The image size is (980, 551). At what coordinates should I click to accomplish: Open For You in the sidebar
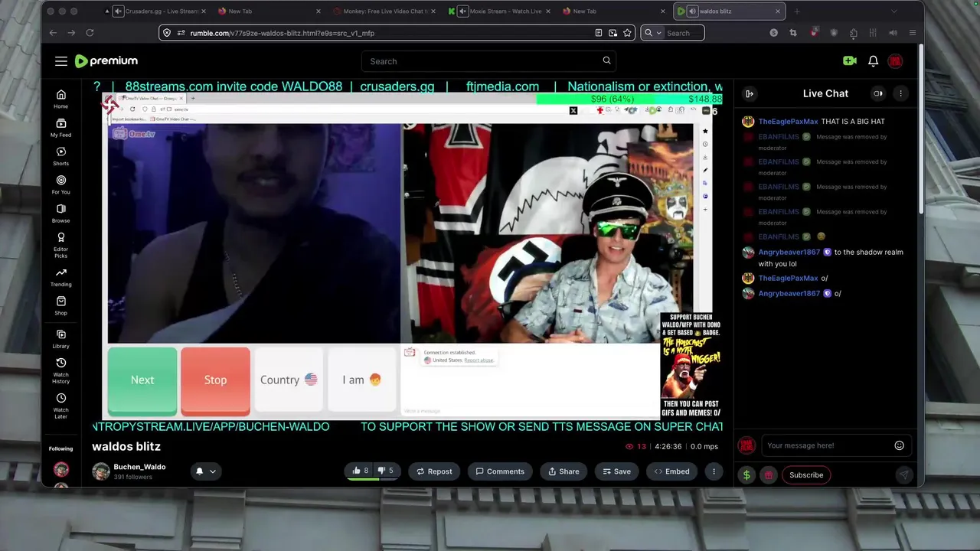point(60,184)
